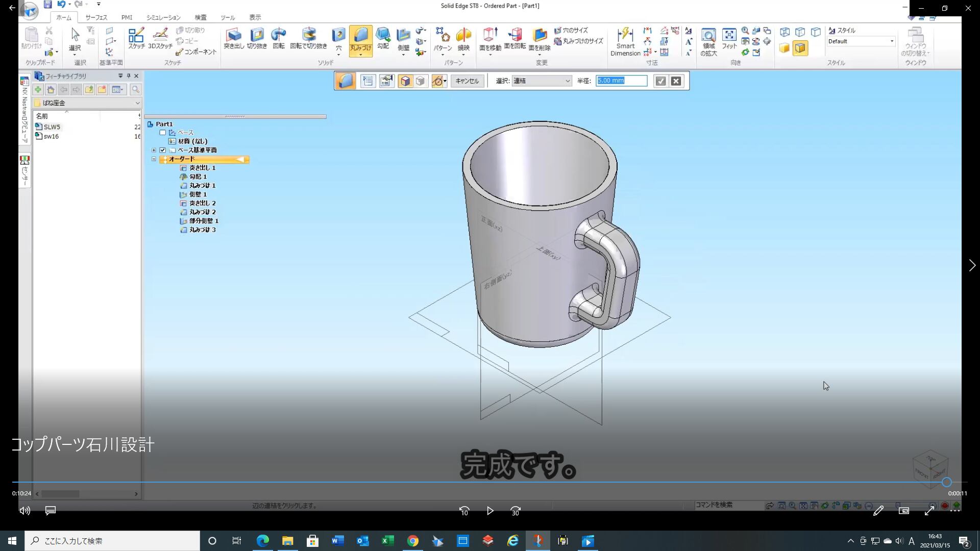Viewport: 980px width, 551px height.
Task: Open the シミュレーション tab
Action: pos(163,17)
